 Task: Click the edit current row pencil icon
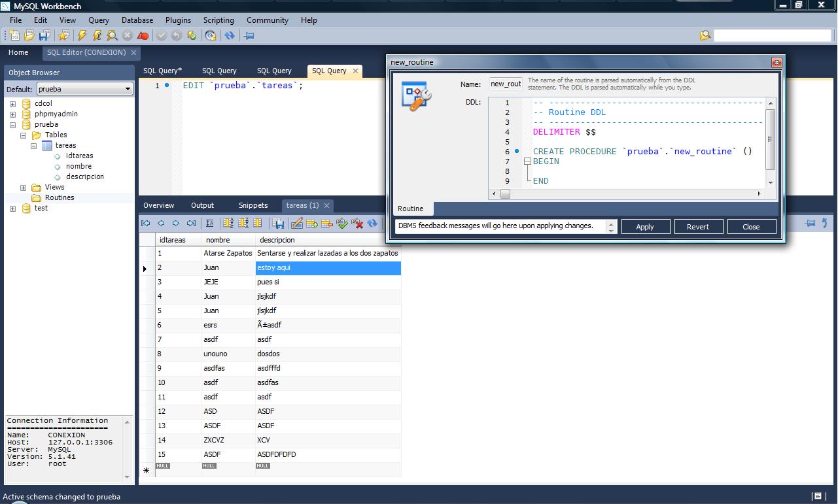(297, 224)
